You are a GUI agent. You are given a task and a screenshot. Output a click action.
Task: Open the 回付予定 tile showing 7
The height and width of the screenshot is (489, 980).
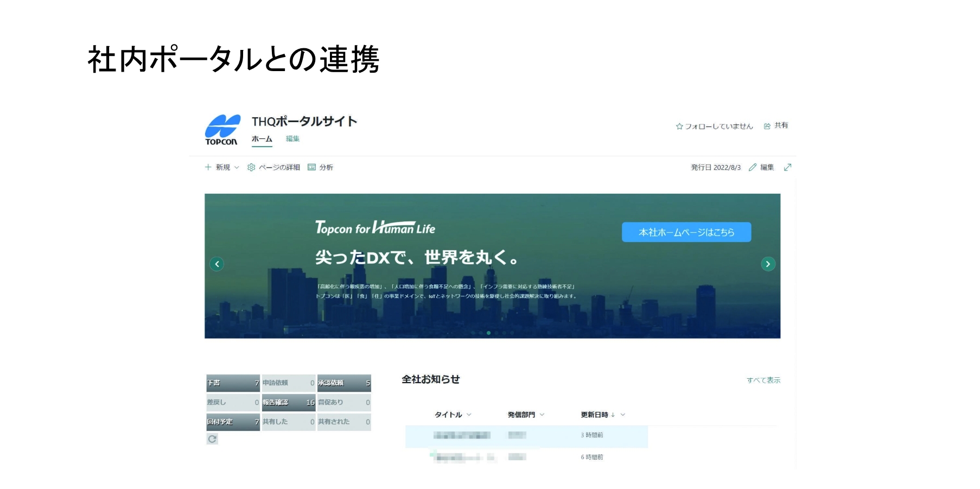point(233,422)
